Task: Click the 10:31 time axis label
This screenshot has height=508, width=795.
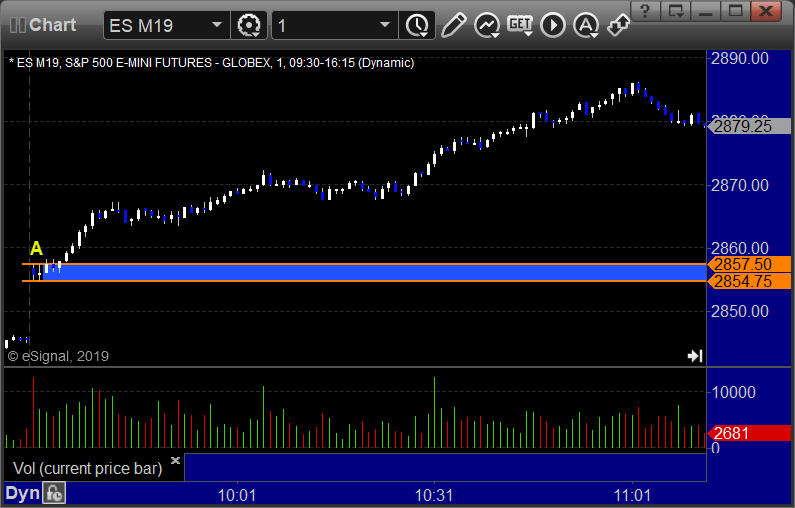Action: click(x=434, y=495)
